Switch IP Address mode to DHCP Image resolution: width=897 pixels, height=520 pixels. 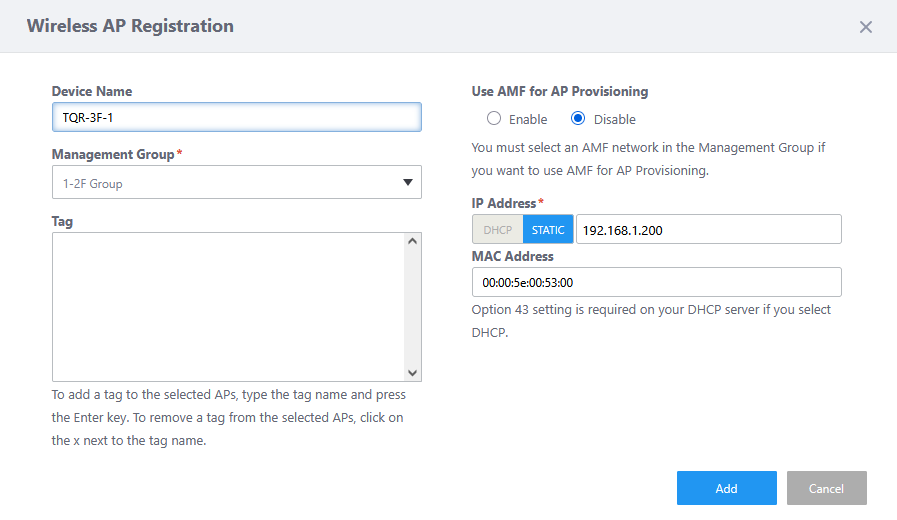[497, 230]
